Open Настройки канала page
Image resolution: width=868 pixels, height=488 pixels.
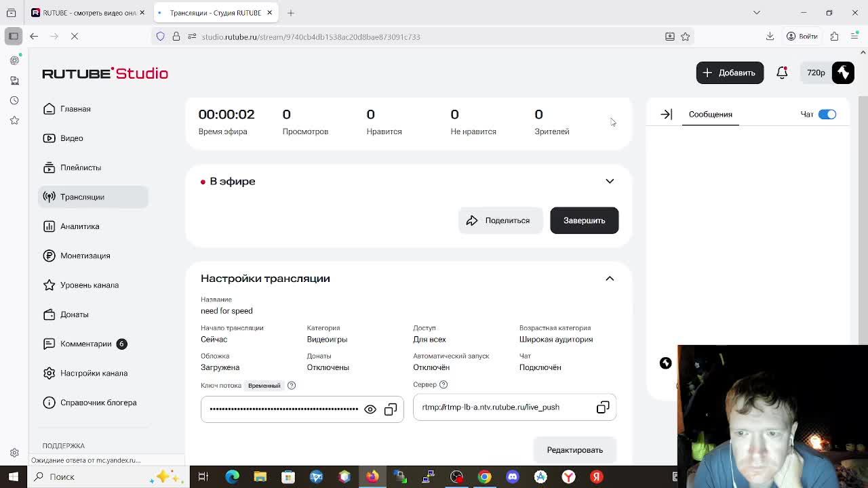click(93, 373)
